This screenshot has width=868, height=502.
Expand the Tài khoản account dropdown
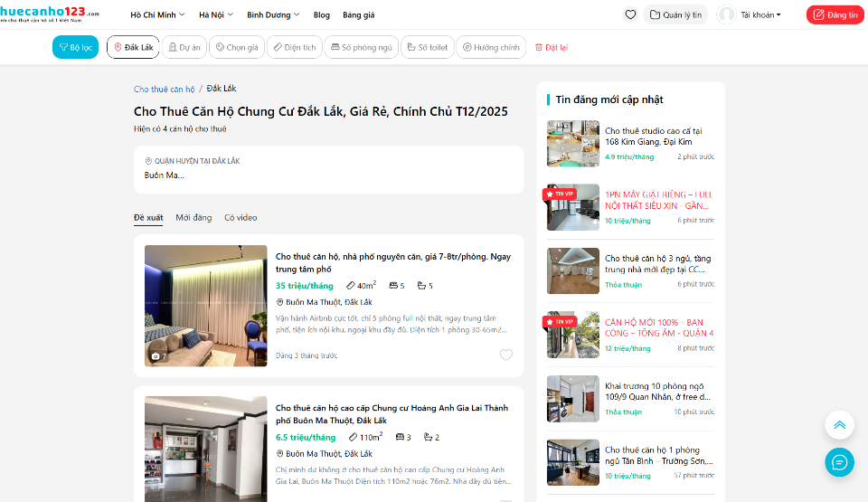(x=760, y=15)
